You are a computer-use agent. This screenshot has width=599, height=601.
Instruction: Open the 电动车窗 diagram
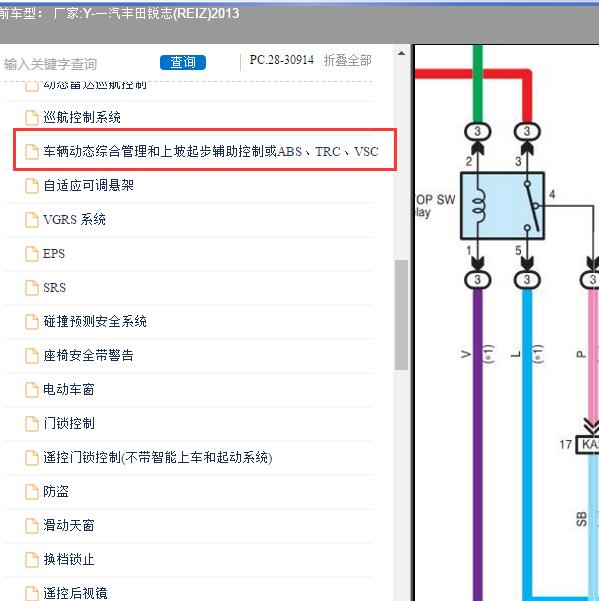[x=69, y=389]
